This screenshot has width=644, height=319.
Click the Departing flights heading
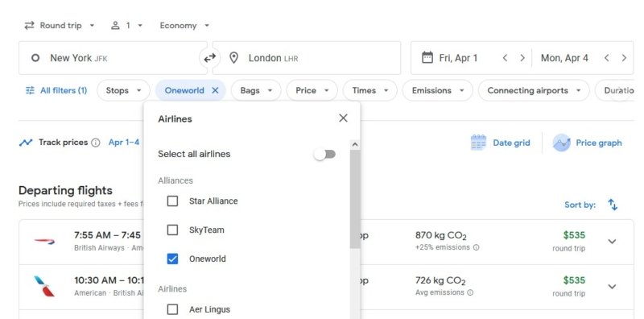(x=65, y=191)
